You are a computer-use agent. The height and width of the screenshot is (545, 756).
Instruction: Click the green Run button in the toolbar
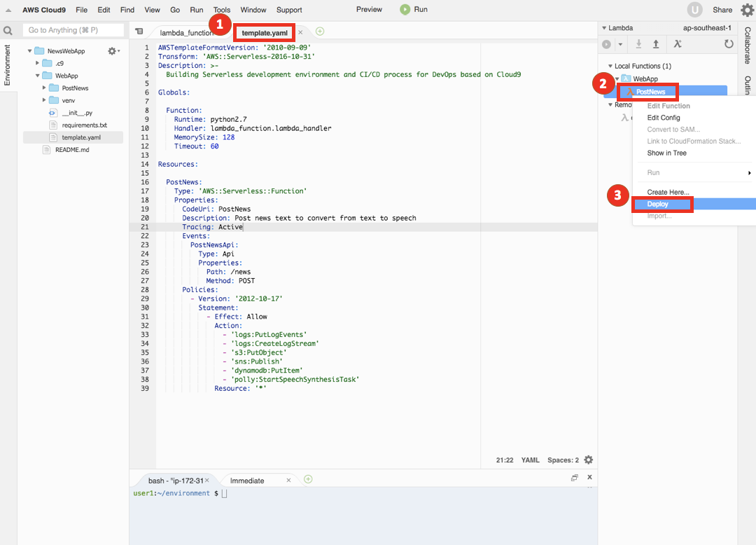[414, 9]
